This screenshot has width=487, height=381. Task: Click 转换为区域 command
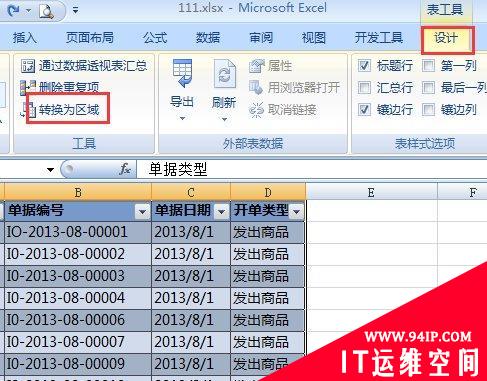coord(69,109)
